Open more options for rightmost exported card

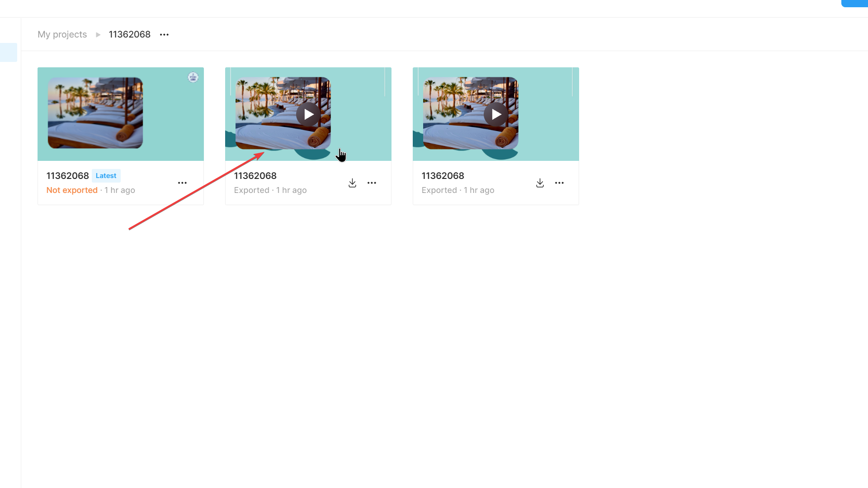tap(559, 183)
